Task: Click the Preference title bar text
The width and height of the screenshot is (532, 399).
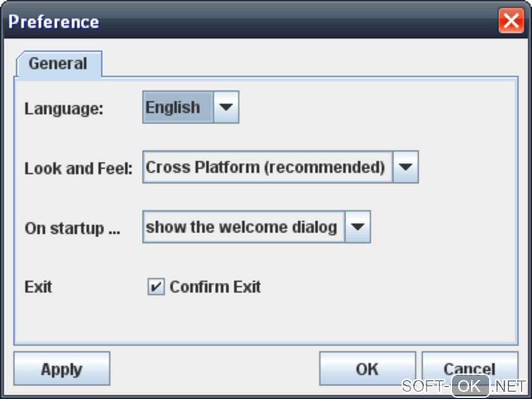Action: [x=54, y=22]
